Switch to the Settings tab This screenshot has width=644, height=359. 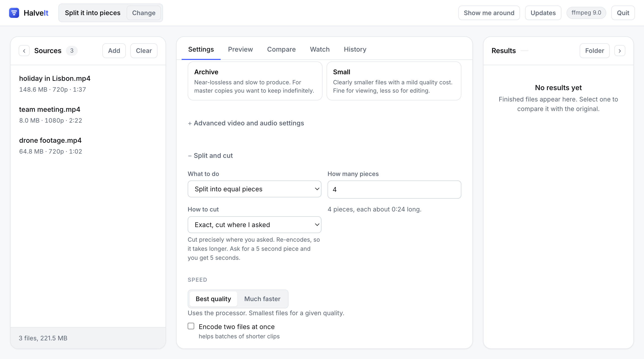pos(201,49)
